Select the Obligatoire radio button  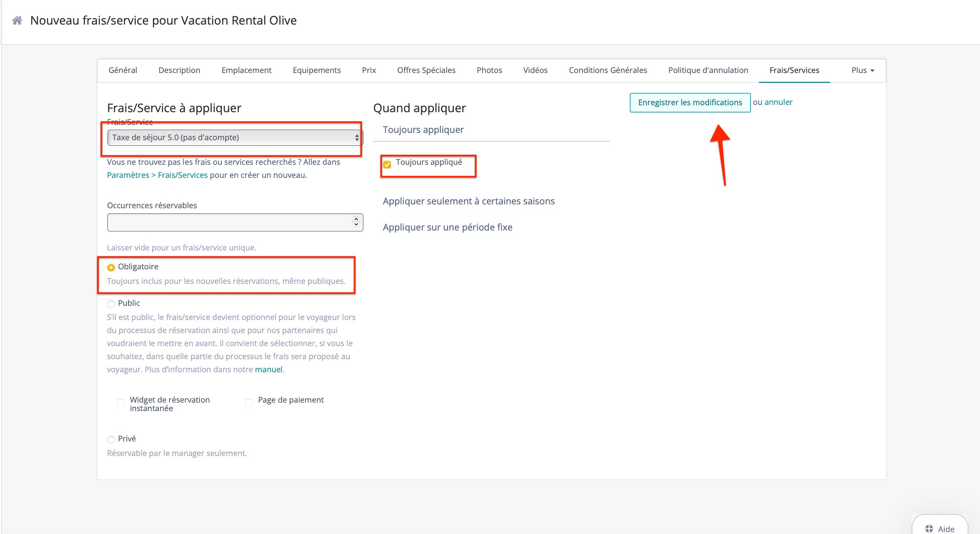pyautogui.click(x=111, y=267)
